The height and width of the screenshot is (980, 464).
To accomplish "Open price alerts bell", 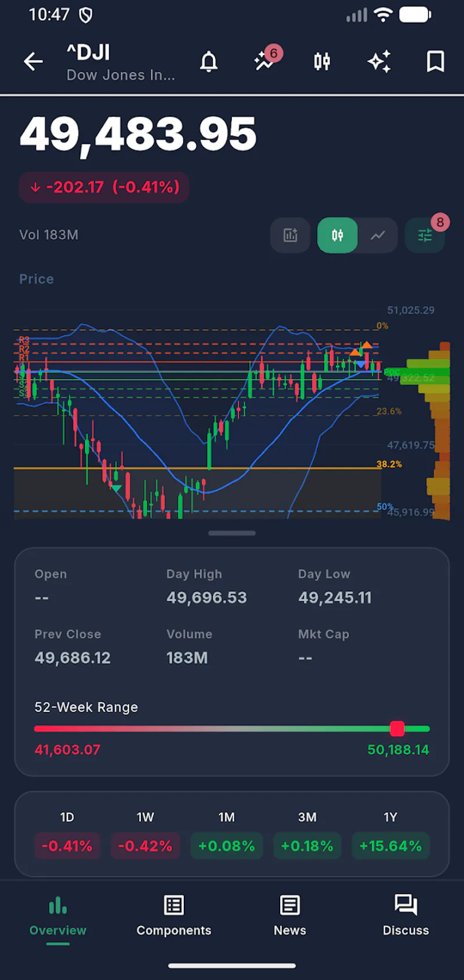I will pos(209,61).
